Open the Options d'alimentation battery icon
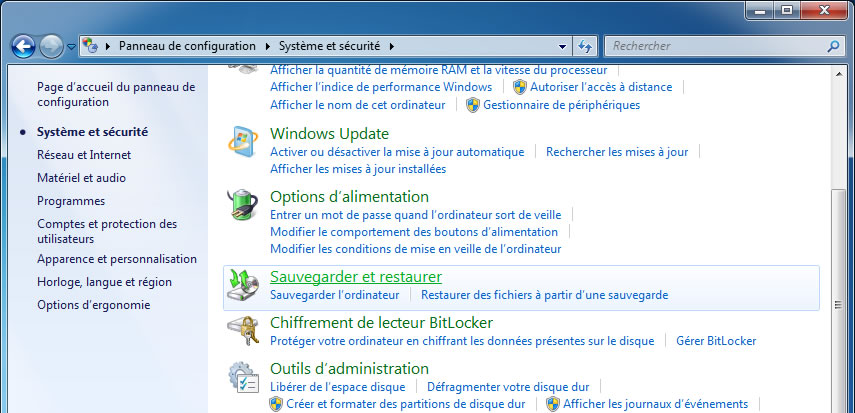Image resolution: width=855 pixels, height=413 pixels. pos(244,205)
